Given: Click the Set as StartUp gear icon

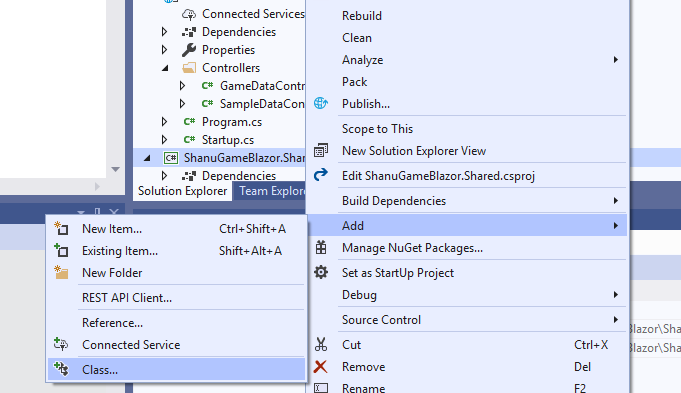Looking at the screenshot, I should coord(321,272).
